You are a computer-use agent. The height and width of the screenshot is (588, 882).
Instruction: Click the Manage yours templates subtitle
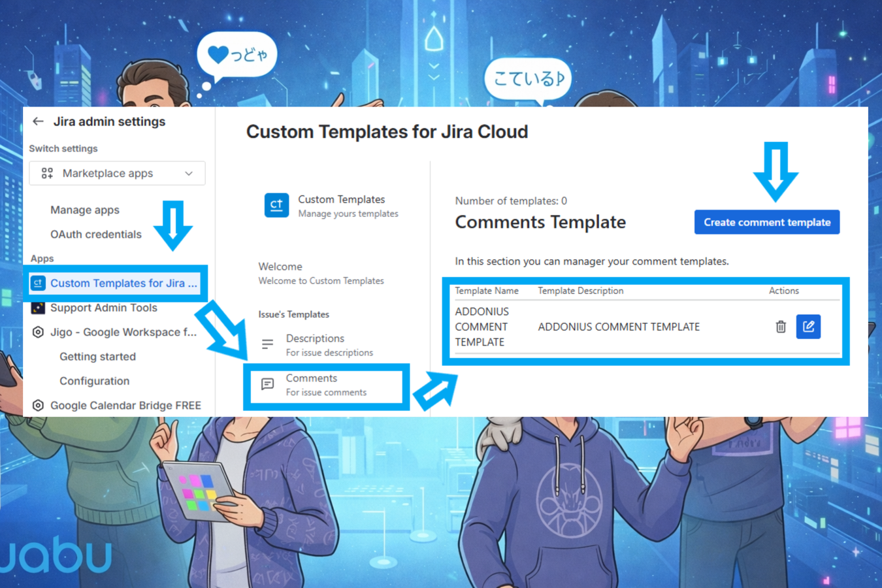348,214
